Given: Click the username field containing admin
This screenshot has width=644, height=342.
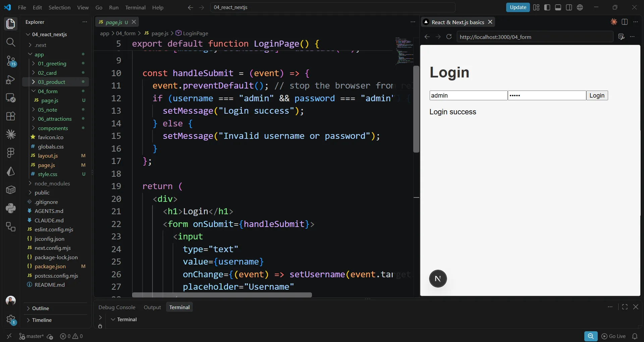Looking at the screenshot, I should 468,95.
